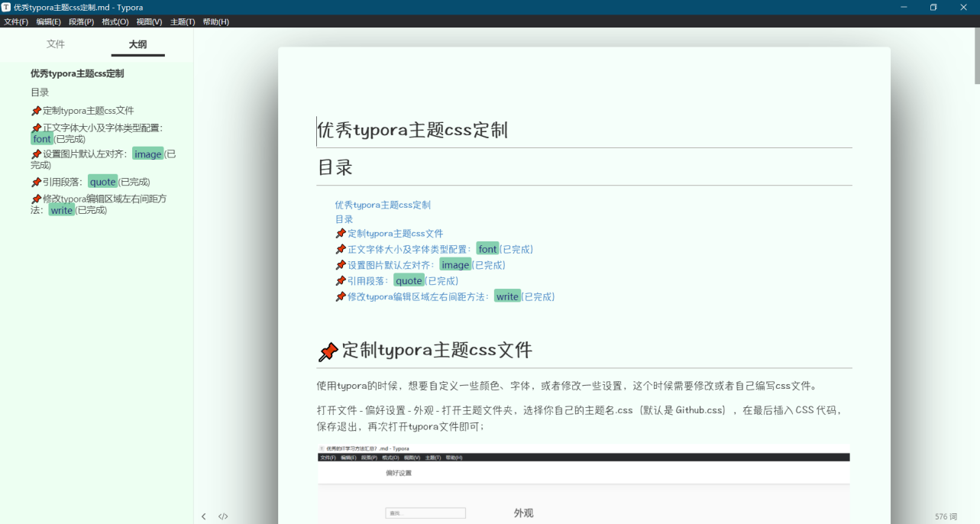
Task: Open the 视图(V) menu
Action: coord(149,21)
